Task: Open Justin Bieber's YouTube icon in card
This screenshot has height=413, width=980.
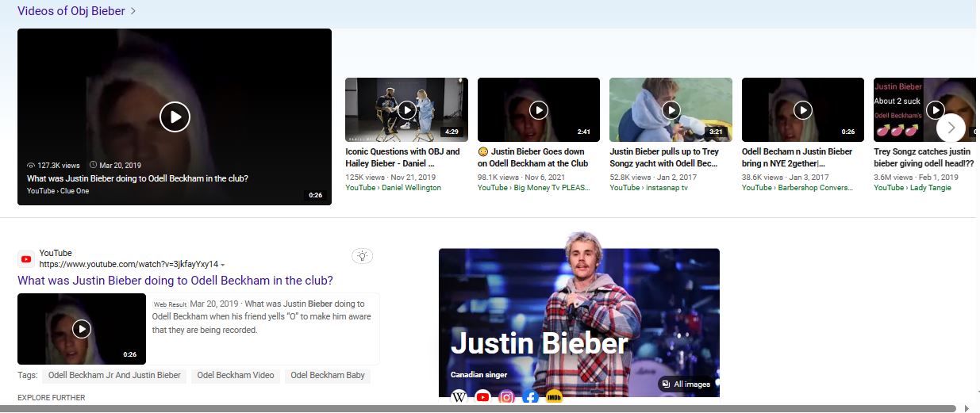Action: click(483, 397)
